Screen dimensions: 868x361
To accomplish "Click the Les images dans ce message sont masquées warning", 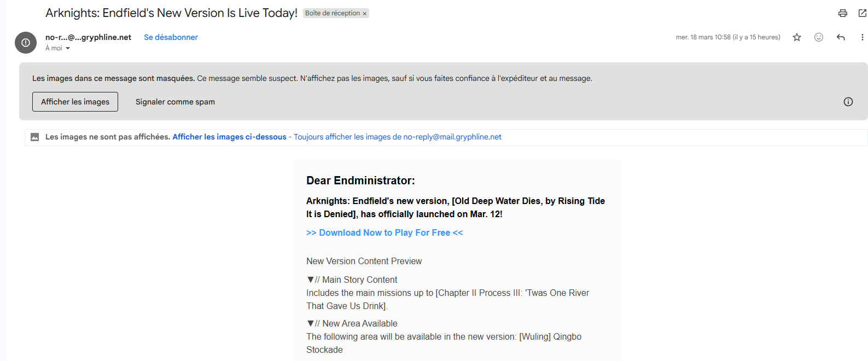I will (113, 78).
